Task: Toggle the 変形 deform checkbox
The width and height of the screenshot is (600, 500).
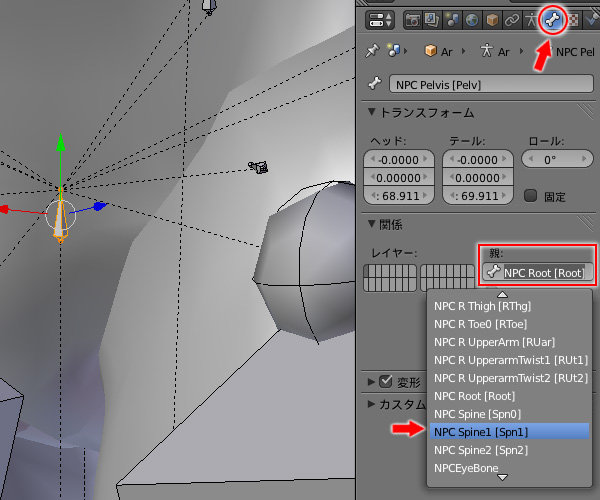Action: [386, 381]
